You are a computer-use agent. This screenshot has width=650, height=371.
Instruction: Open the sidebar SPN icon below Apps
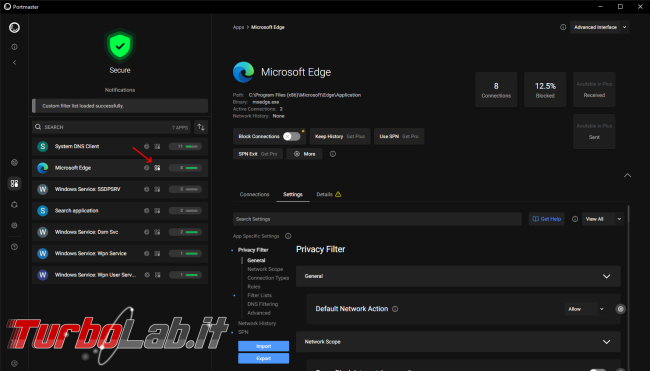(x=15, y=205)
